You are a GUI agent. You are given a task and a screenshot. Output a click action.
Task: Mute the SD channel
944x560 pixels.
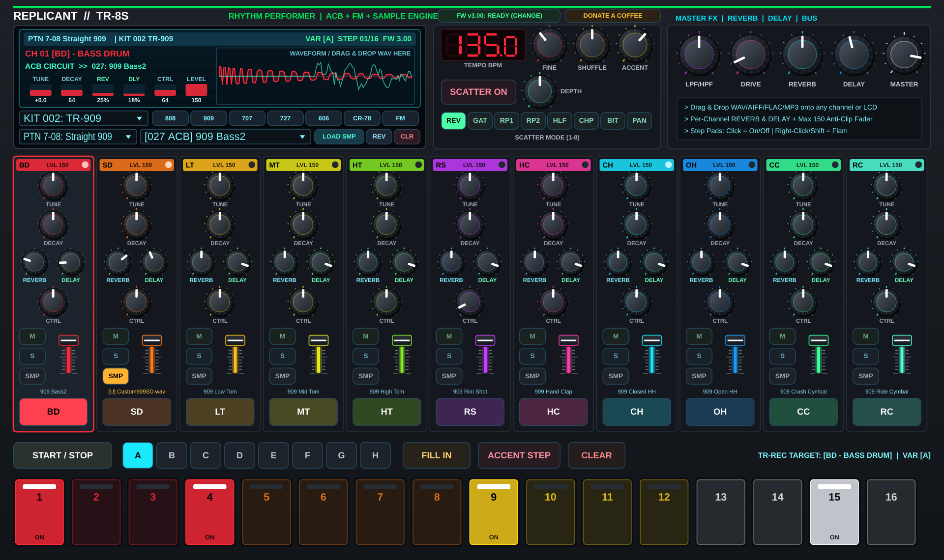pyautogui.click(x=116, y=336)
